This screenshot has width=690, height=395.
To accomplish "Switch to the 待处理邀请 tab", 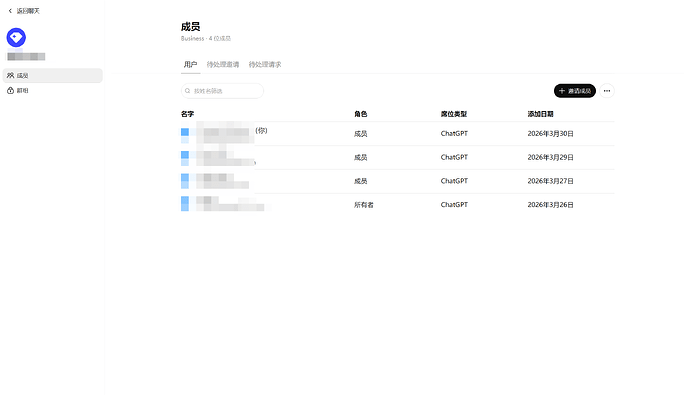I will click(223, 65).
